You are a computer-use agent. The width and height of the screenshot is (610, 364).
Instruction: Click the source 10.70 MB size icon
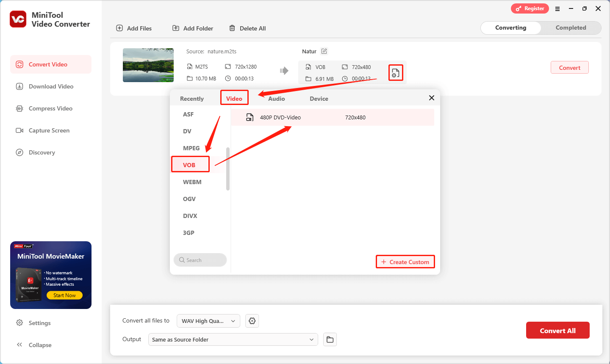click(190, 78)
